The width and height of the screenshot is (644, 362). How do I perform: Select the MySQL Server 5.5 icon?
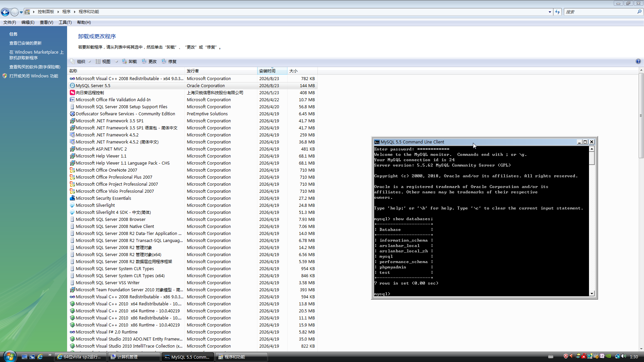coord(72,86)
